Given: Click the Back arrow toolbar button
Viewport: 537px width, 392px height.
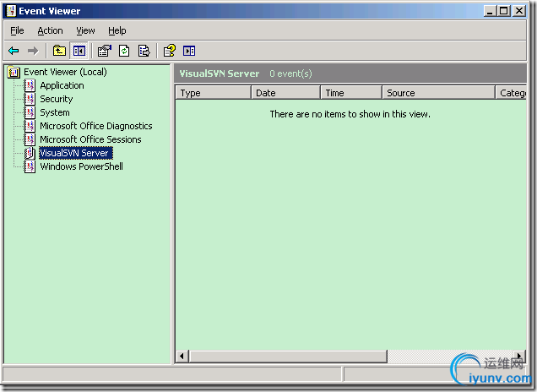Looking at the screenshot, I should pos(14,51).
